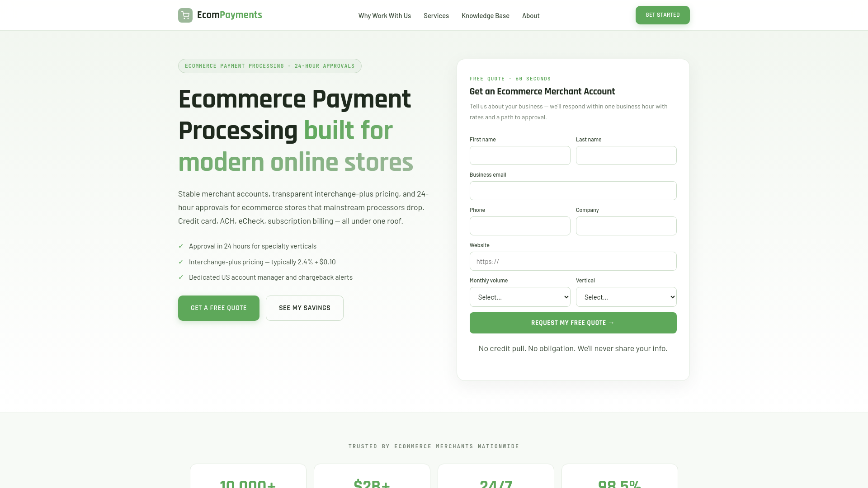Select the Phone input field
The height and width of the screenshot is (488, 868).
[520, 226]
